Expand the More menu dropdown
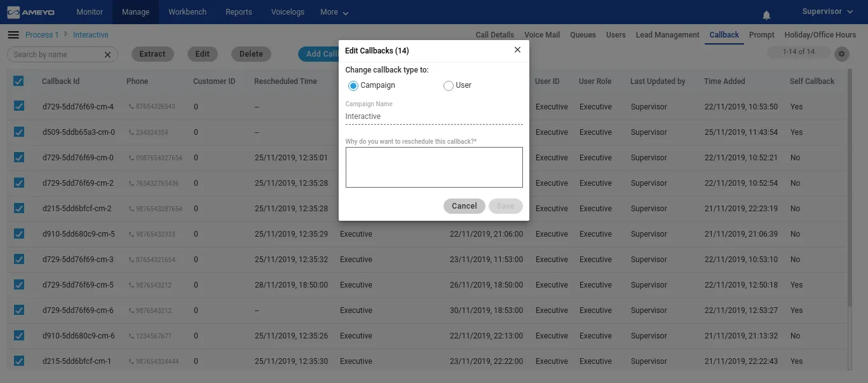The image size is (868, 383). tap(334, 12)
